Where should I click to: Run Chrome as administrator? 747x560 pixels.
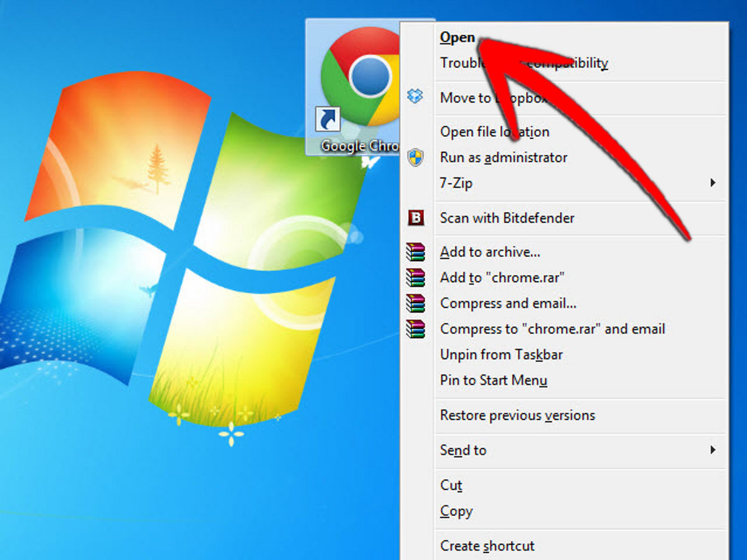[503, 157]
